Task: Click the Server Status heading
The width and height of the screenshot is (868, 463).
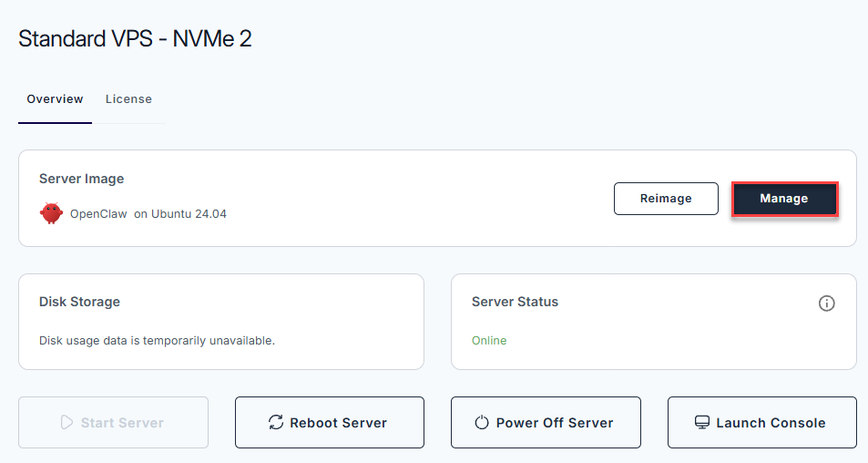Action: point(515,302)
